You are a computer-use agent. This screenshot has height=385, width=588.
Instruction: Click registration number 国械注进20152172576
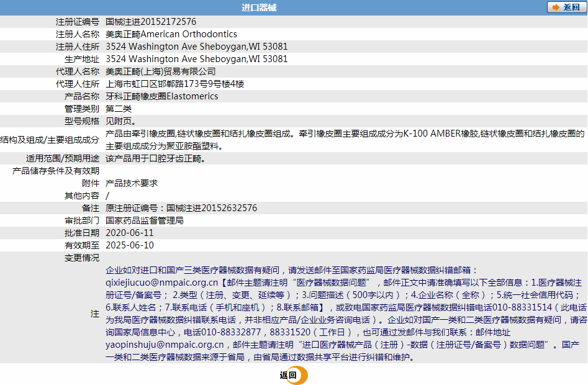pos(151,22)
